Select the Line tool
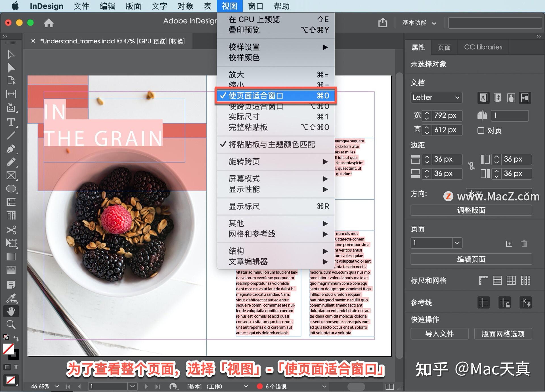The image size is (545, 392). point(11,136)
